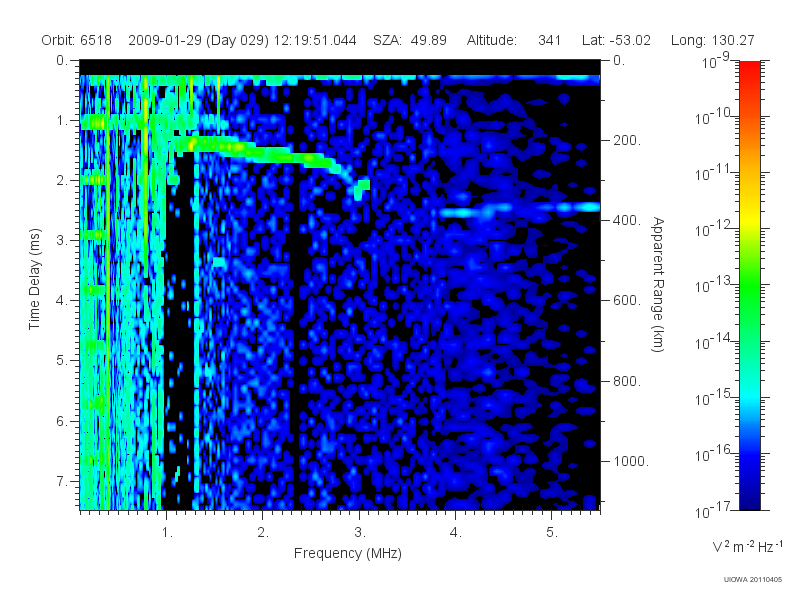800x600 pixels.
Task: Click the Lat: -53.02 header value
Action: click(x=616, y=40)
